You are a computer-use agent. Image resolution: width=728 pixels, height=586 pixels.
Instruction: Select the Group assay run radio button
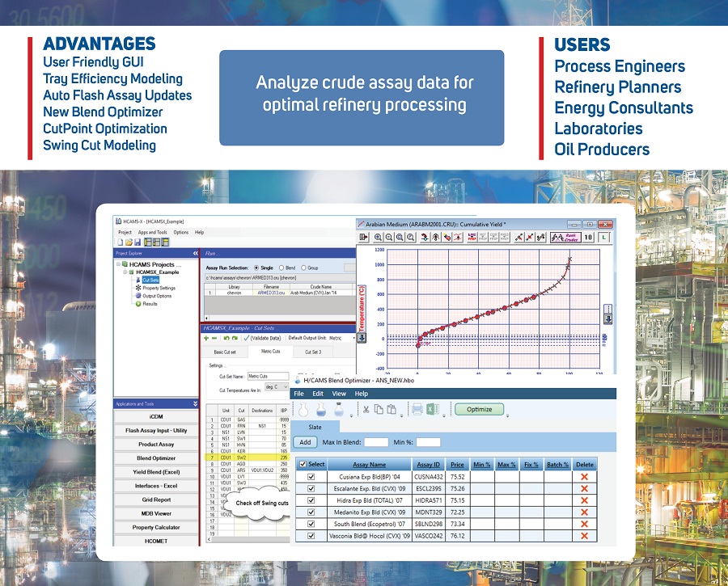point(303,268)
